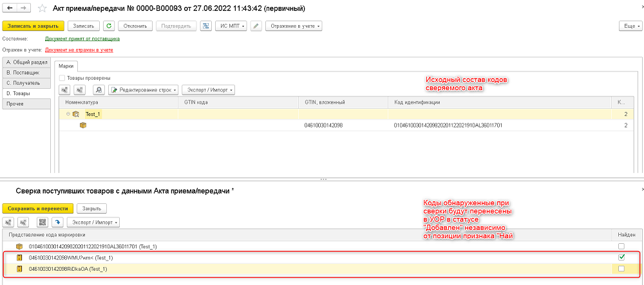Click the structure icon before ИС МПТ
This screenshot has height=285, width=644.
coord(206,26)
